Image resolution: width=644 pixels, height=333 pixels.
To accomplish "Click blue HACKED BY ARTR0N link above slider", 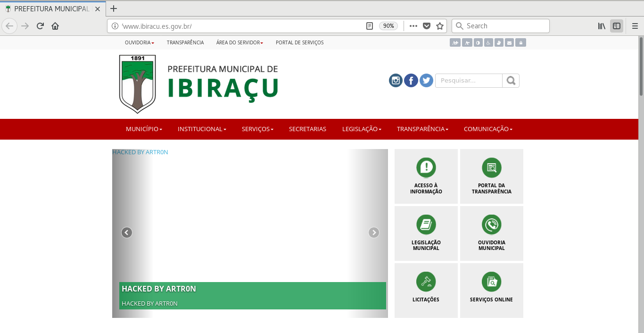I will tap(140, 152).
